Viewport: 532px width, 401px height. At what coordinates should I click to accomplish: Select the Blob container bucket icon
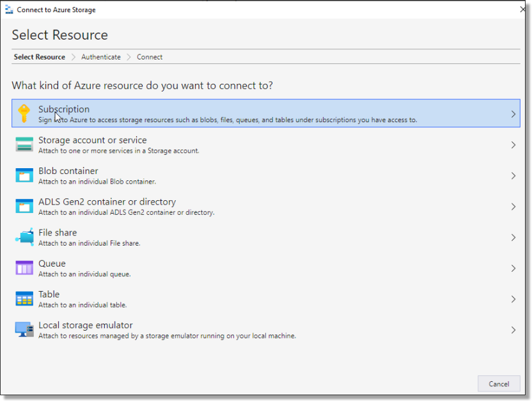point(24,175)
